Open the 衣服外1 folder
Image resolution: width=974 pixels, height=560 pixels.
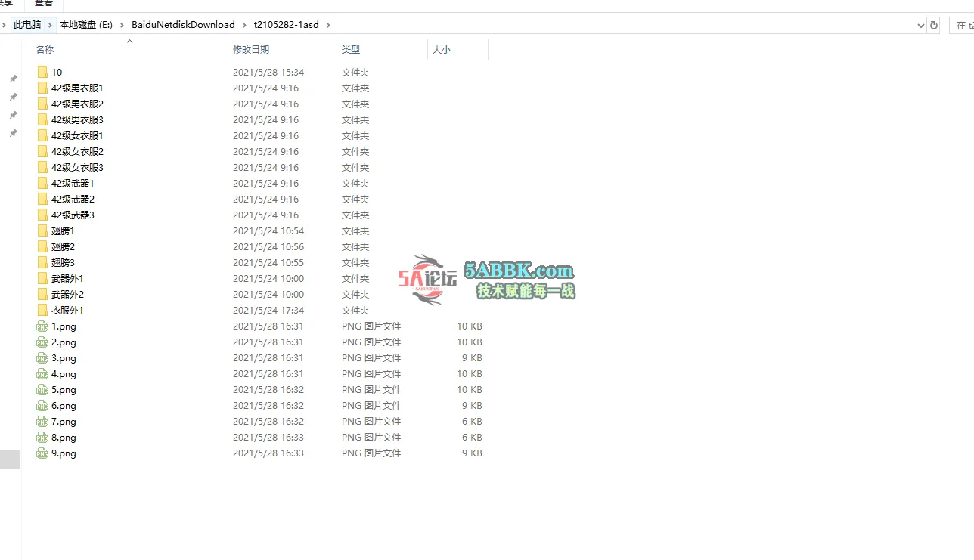tap(67, 310)
